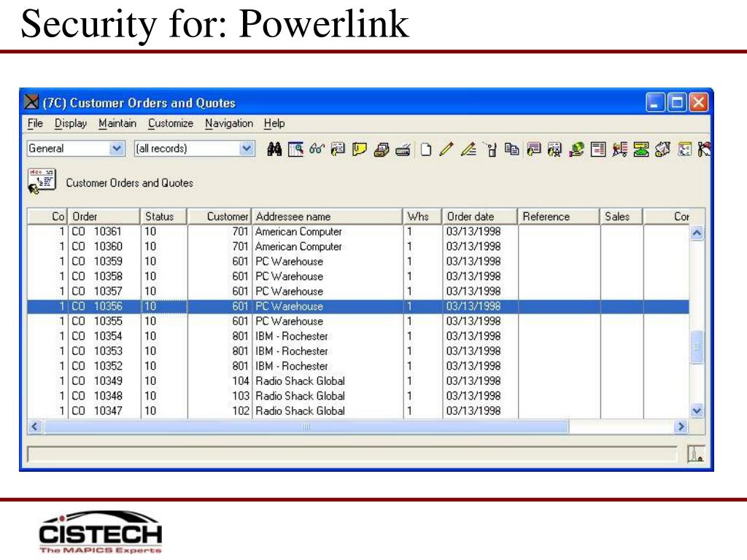Select order row CO 10355
This screenshot has height=560, width=747.
coord(357,321)
